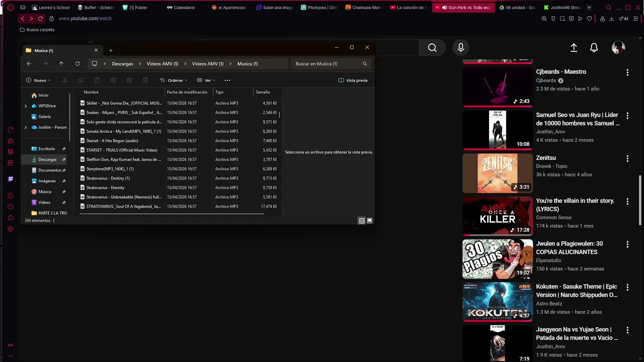Reload the YouTube page in browser

coord(41,19)
